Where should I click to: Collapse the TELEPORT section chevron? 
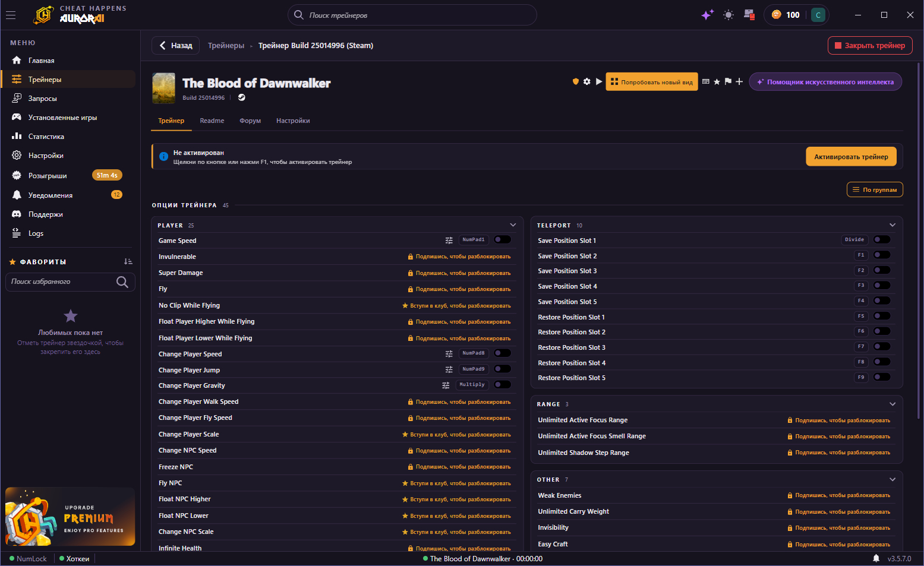(x=893, y=225)
